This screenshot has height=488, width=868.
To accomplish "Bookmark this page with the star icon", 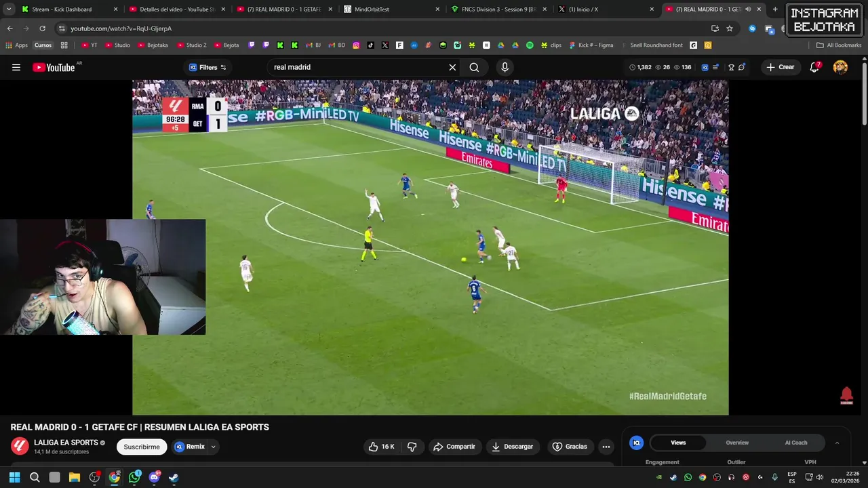I will click(730, 28).
